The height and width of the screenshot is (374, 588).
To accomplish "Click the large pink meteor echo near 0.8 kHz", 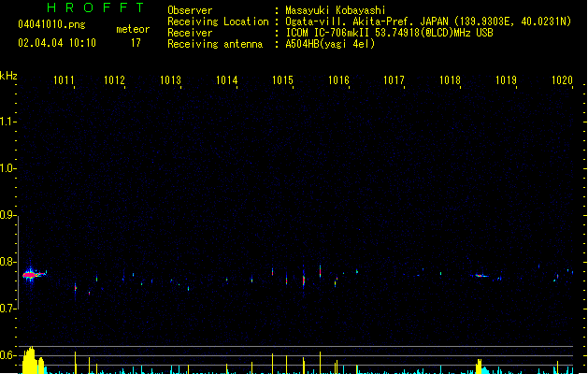I will pyautogui.click(x=30, y=275).
